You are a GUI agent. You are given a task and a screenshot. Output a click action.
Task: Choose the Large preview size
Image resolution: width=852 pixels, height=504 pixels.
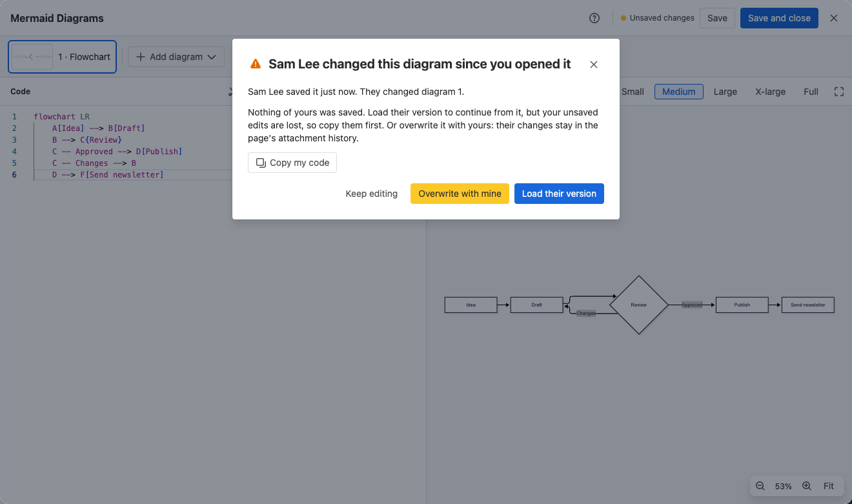coord(725,92)
